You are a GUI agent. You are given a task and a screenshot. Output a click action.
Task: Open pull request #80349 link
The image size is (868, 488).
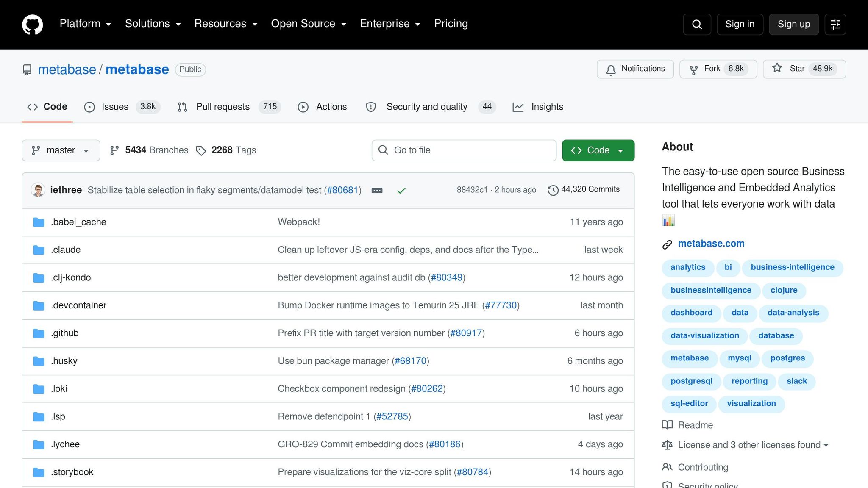click(447, 278)
